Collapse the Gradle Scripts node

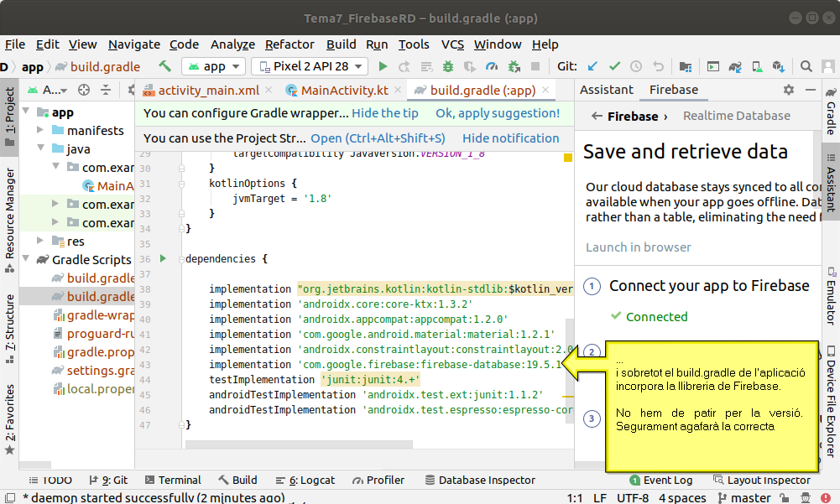tap(26, 259)
